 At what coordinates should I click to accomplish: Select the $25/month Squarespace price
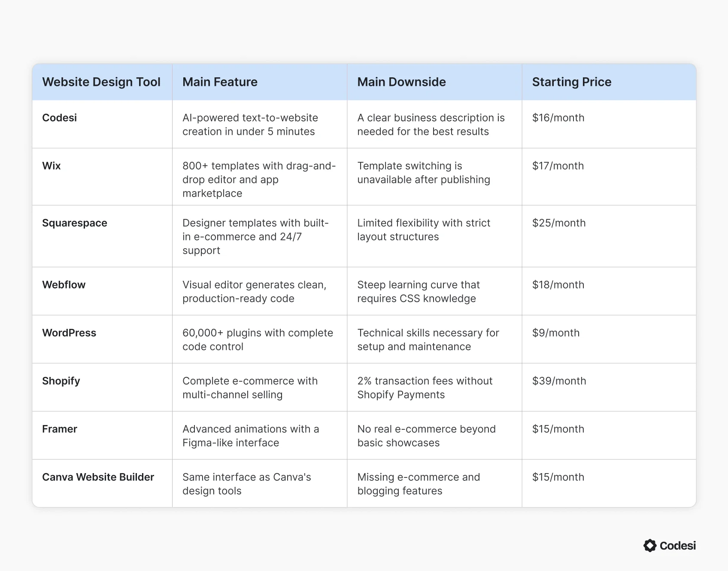pyautogui.click(x=558, y=223)
